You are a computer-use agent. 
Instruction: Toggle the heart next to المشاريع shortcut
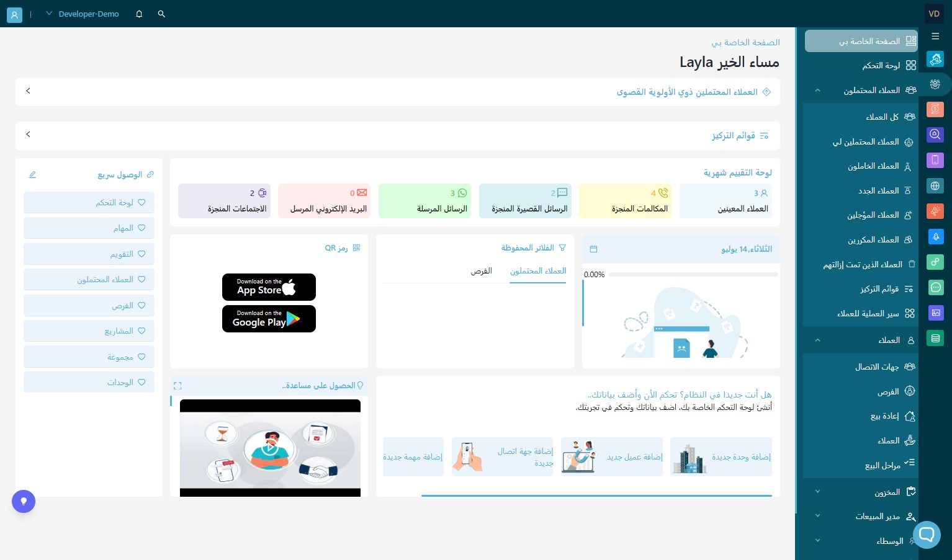pos(141,331)
